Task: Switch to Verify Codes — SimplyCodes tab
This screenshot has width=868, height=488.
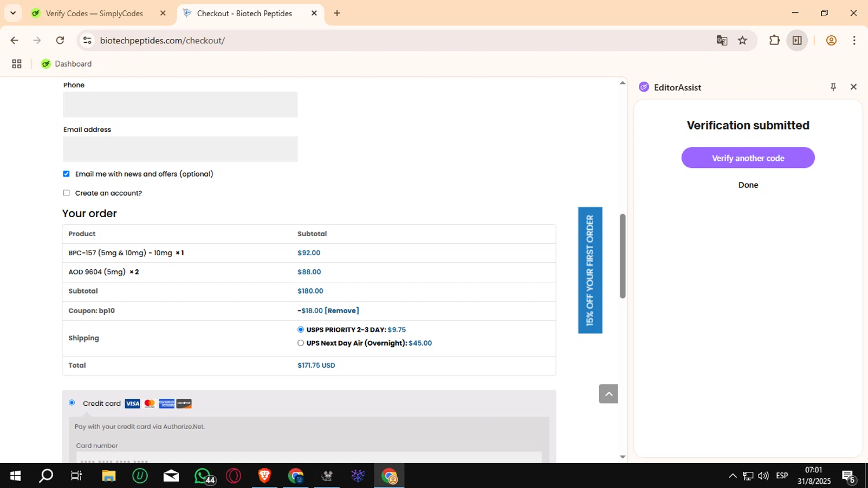Action: coord(100,13)
